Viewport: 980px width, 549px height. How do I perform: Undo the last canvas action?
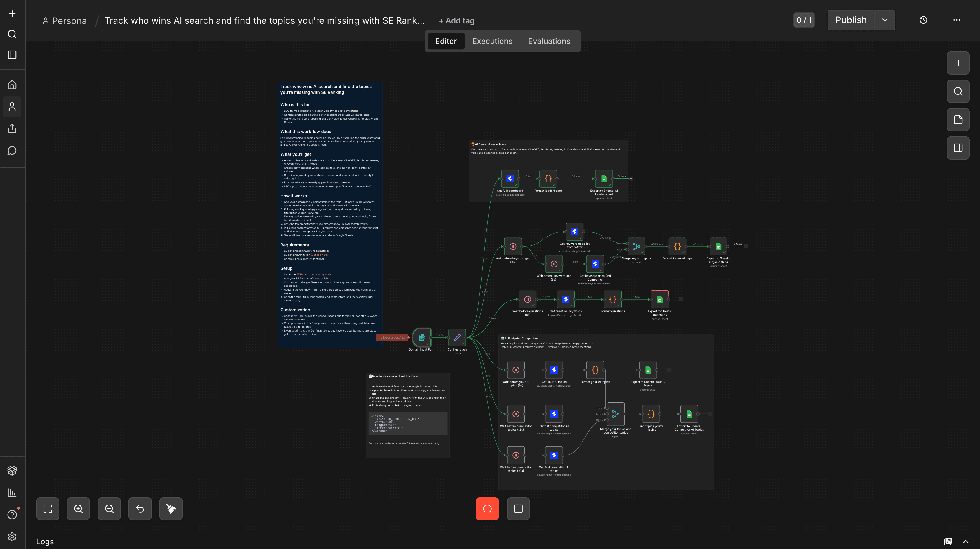click(140, 509)
